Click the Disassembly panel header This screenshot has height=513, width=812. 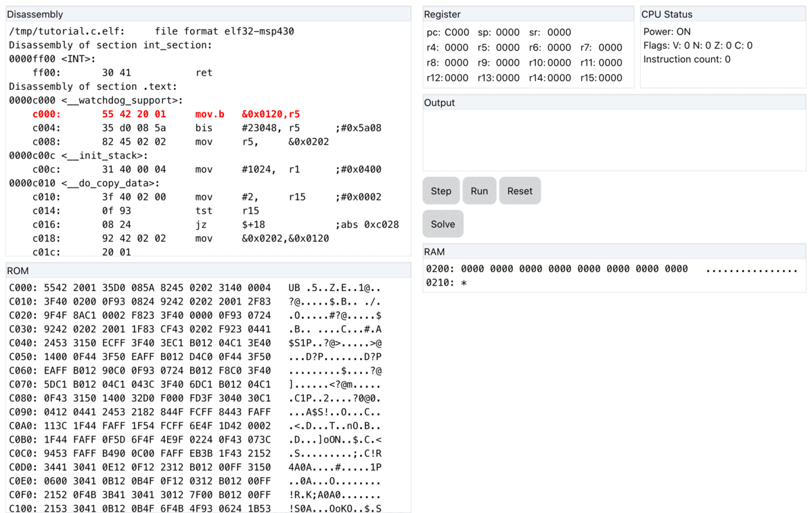[208, 14]
